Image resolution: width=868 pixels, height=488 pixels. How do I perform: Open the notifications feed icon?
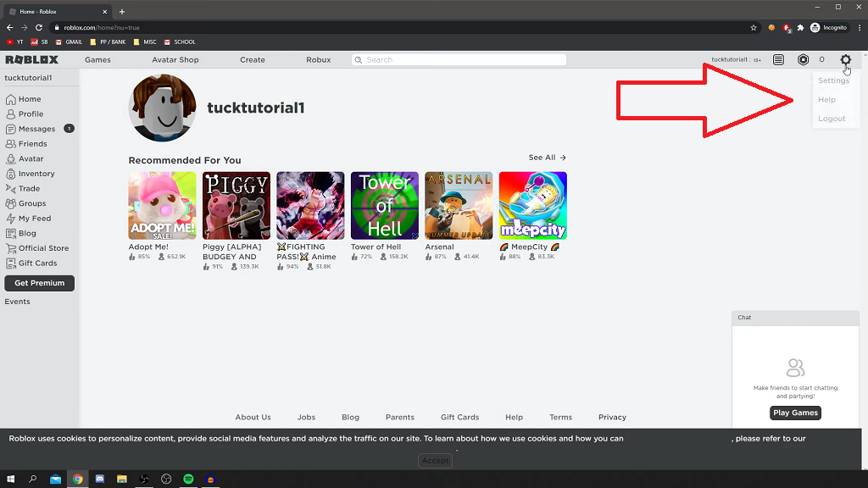[x=778, y=60]
